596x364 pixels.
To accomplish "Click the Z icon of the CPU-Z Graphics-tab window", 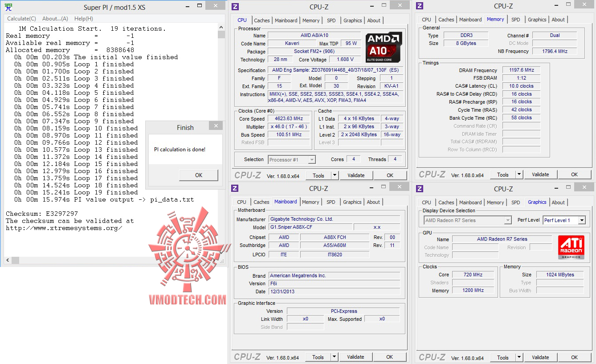I will coord(420,189).
